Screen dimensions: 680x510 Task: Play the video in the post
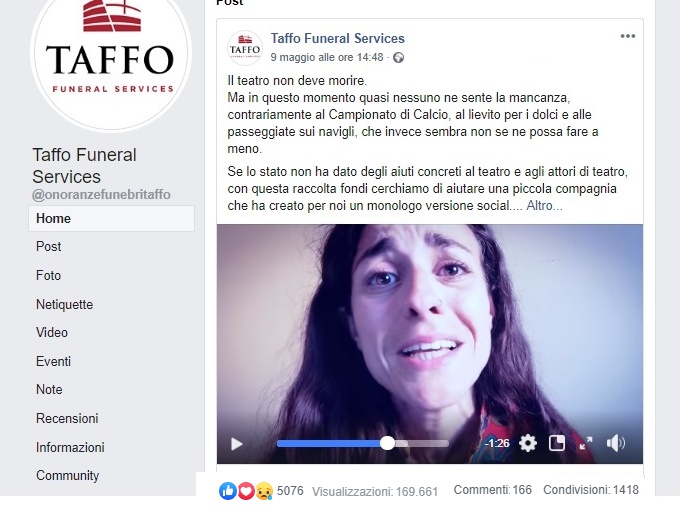click(x=236, y=444)
